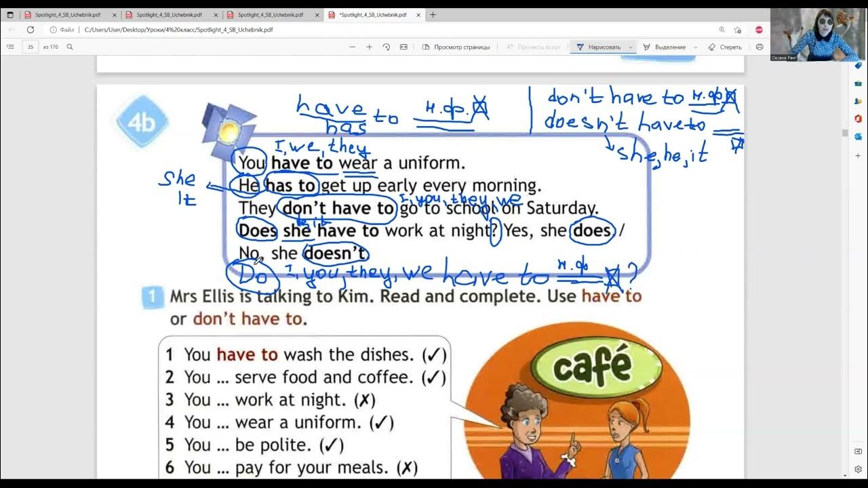Click the 'из 170' page count text

(51, 47)
